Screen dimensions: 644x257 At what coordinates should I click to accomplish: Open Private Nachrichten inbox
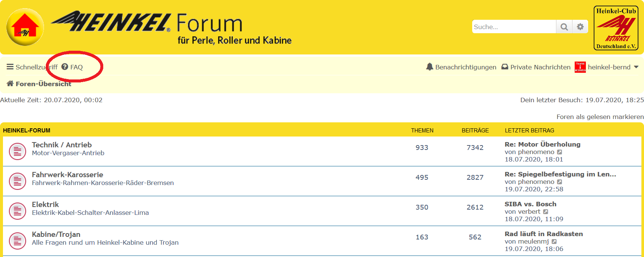(536, 67)
